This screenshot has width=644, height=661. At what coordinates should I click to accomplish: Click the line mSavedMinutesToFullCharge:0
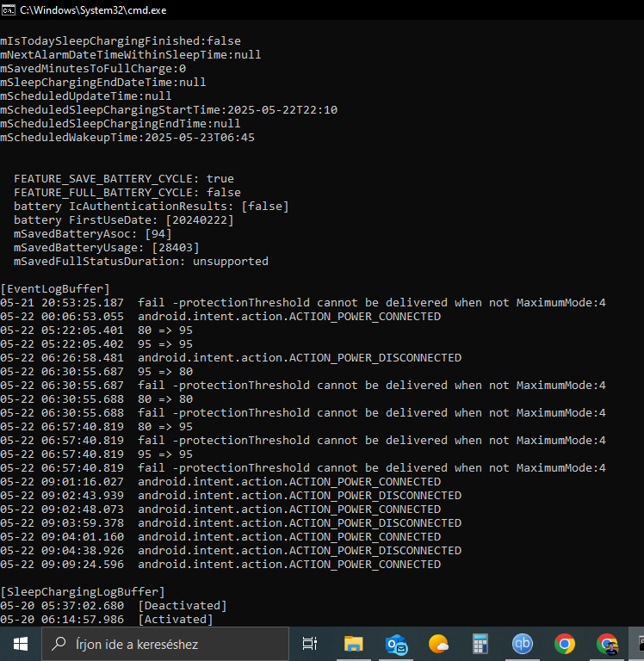93,68
